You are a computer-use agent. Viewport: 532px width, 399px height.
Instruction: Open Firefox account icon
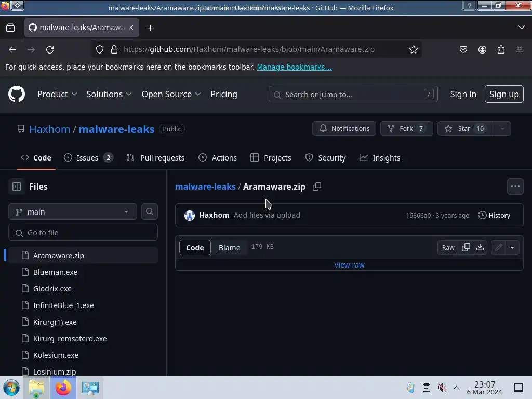[482, 49]
